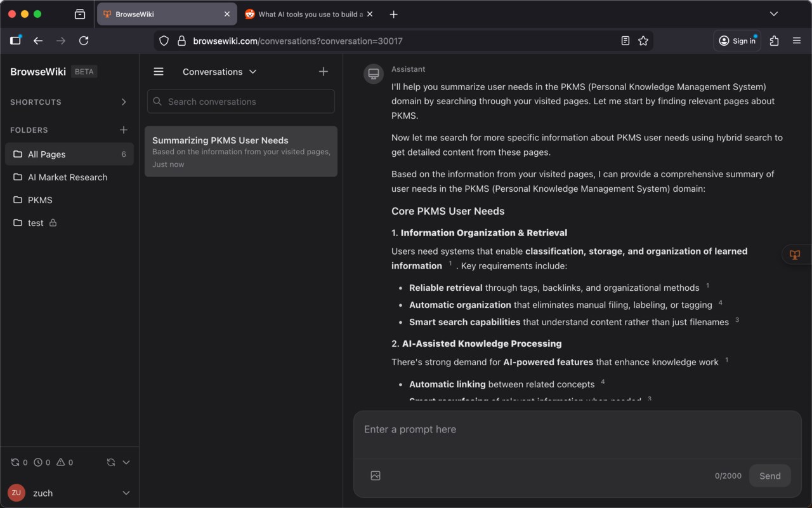Open reader view icon in address bar
The image size is (812, 508).
coord(625,41)
